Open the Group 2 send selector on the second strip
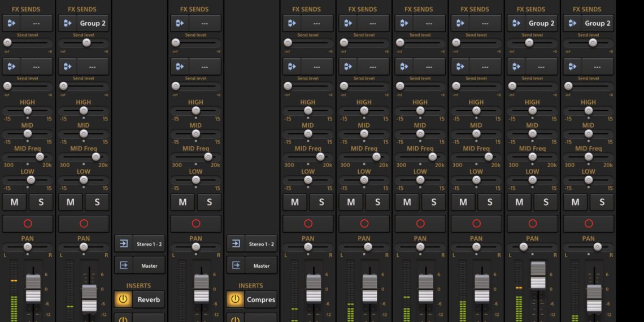644x322 pixels. [93, 23]
